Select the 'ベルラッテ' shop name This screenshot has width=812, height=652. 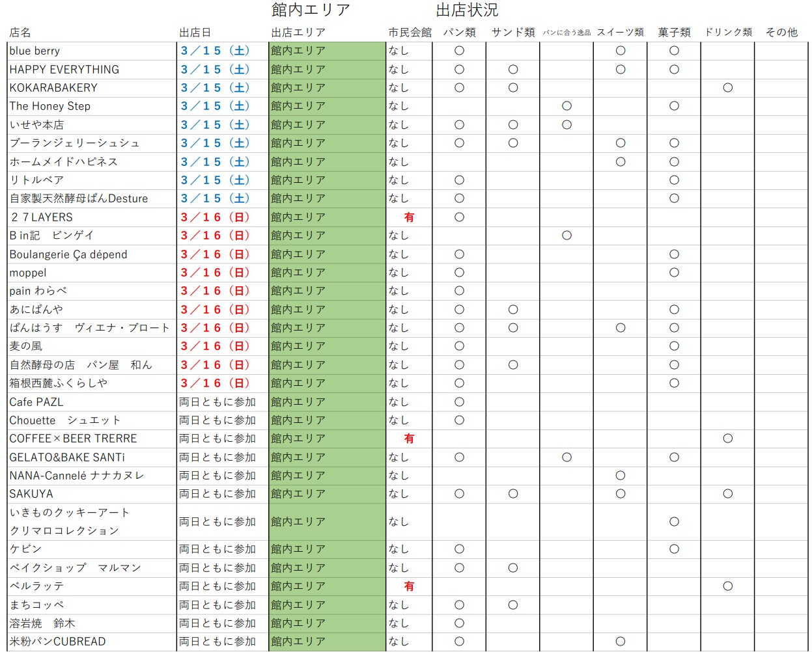coord(36,586)
